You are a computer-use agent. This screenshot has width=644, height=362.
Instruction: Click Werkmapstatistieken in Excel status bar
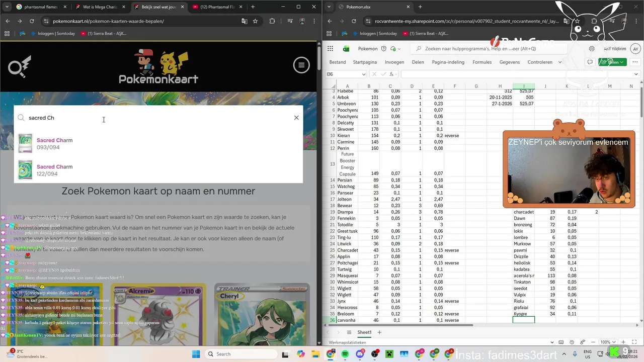pyautogui.click(x=348, y=342)
